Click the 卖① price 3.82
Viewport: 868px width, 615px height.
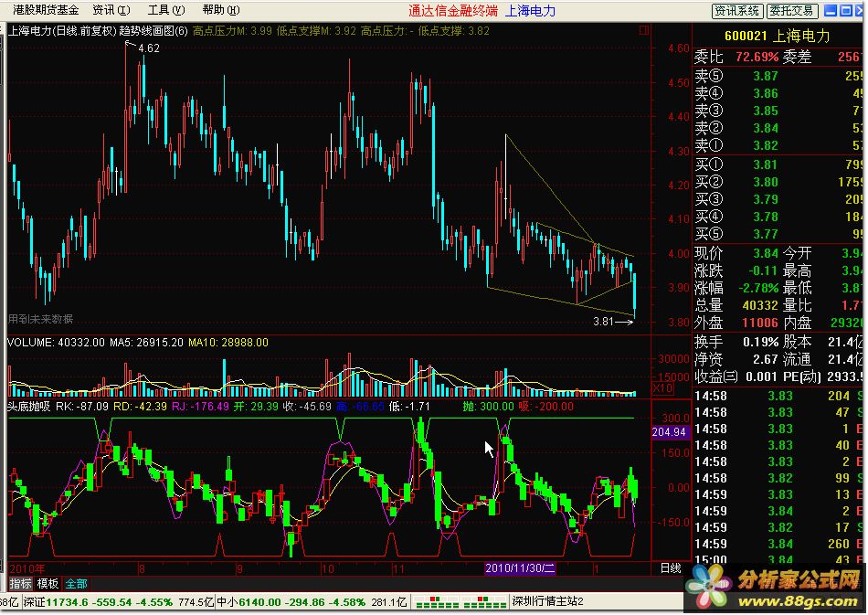(766, 145)
